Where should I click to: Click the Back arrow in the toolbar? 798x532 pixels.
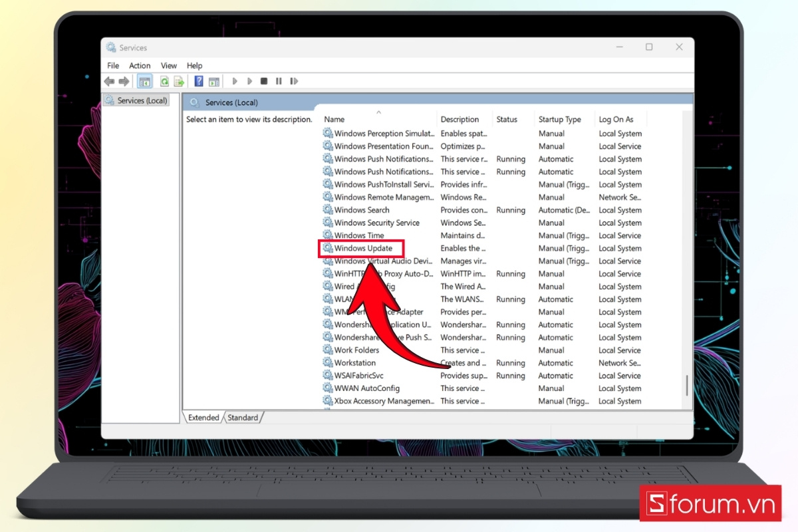point(109,81)
